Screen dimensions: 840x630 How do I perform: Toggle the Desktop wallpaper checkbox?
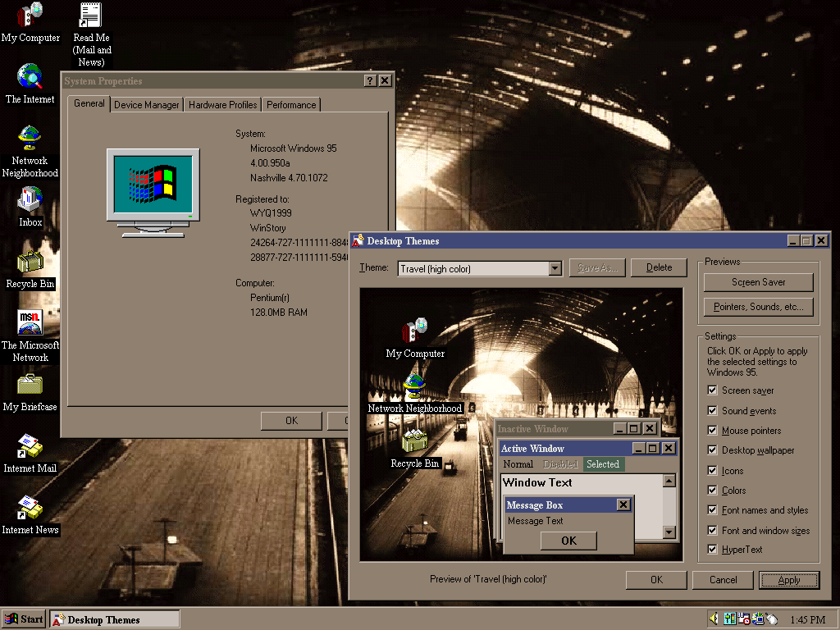tap(713, 450)
